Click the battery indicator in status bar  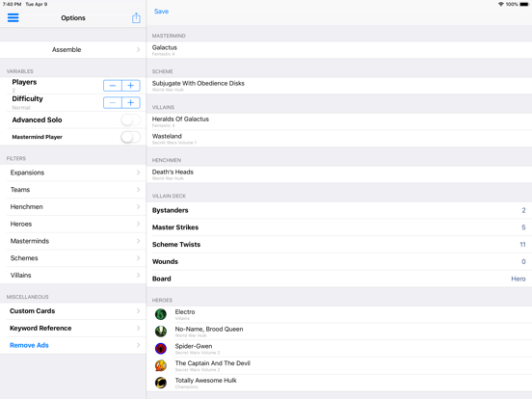click(x=524, y=4)
